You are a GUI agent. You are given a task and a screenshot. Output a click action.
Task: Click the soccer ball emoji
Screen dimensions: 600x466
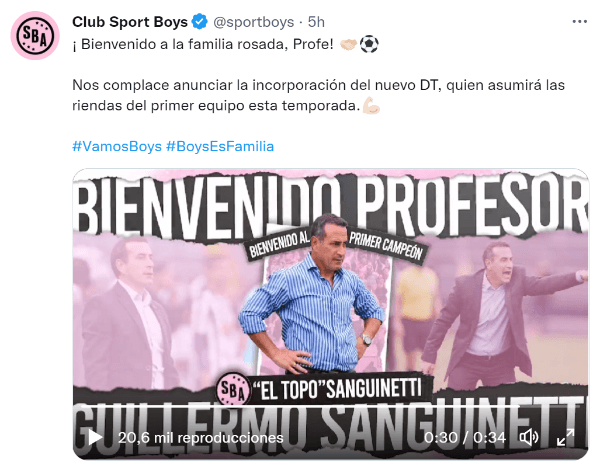[x=369, y=44]
